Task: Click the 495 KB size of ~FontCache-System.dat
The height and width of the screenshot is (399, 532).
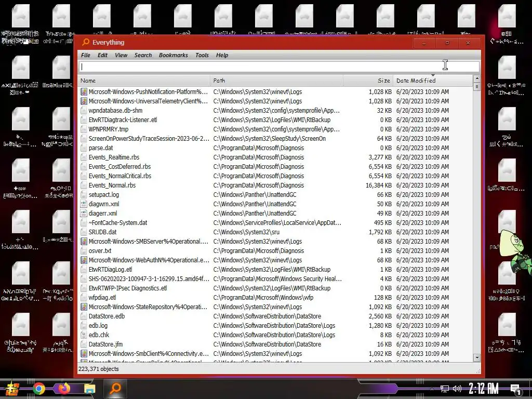Action: pyautogui.click(x=383, y=222)
